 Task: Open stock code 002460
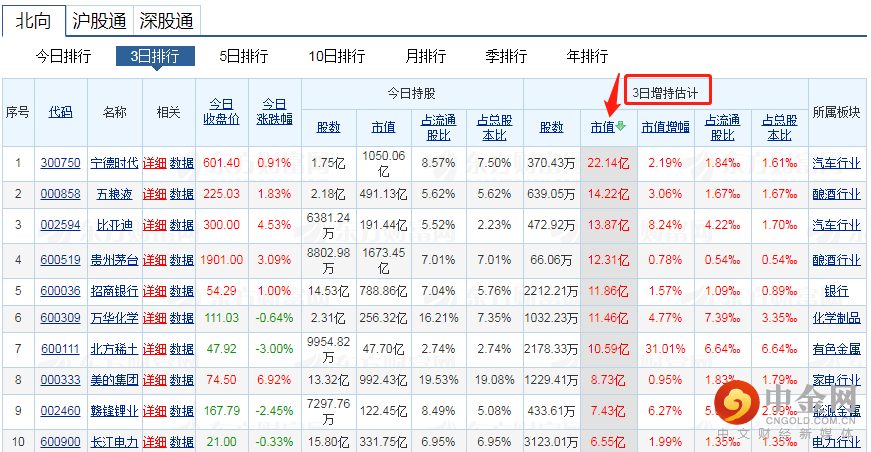(61, 411)
